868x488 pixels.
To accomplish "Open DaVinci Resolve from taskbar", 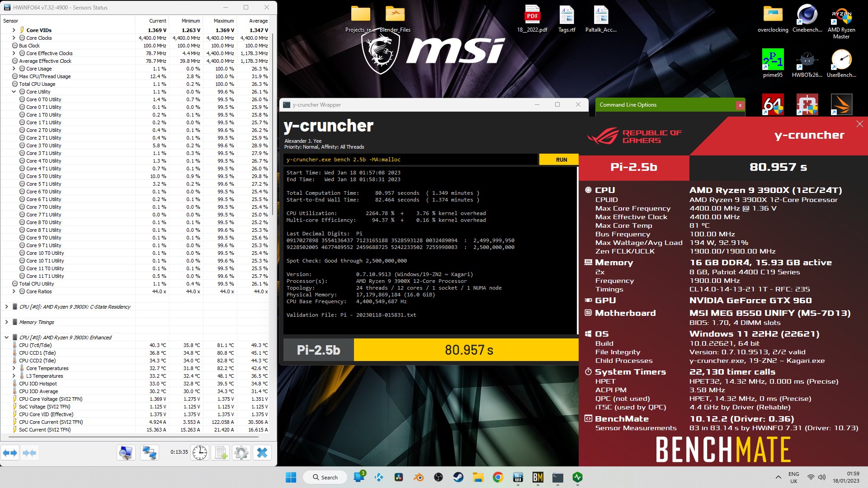I will pyautogui.click(x=399, y=477).
